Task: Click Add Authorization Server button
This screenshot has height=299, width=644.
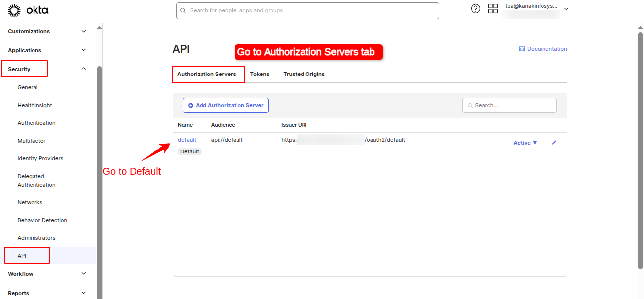Action: point(226,105)
